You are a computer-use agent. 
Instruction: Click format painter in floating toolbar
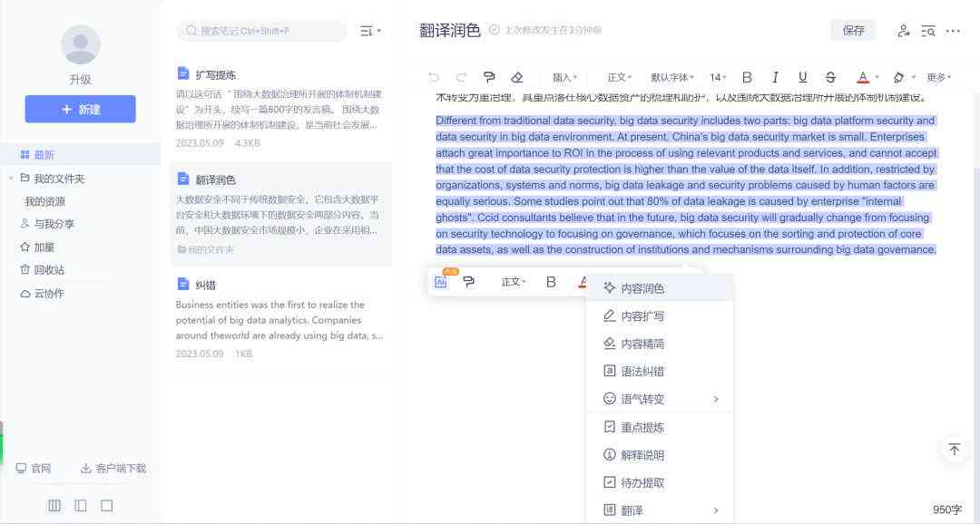click(469, 282)
